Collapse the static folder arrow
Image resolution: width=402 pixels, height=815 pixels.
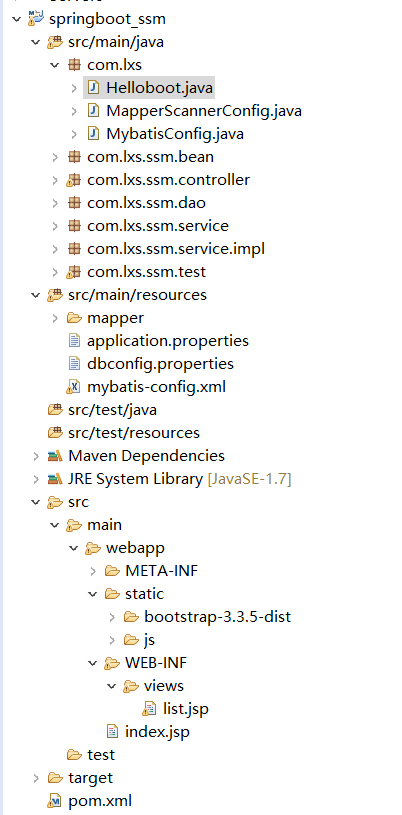[93, 594]
